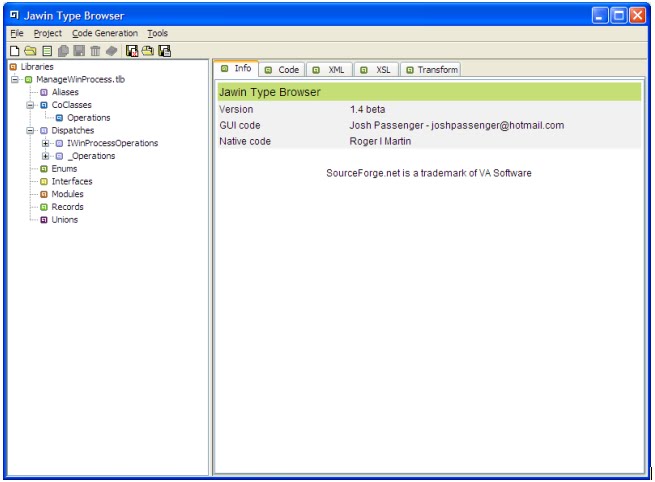655x482 pixels.
Task: Click the 'Roger I Martin' text
Action: [x=380, y=141]
